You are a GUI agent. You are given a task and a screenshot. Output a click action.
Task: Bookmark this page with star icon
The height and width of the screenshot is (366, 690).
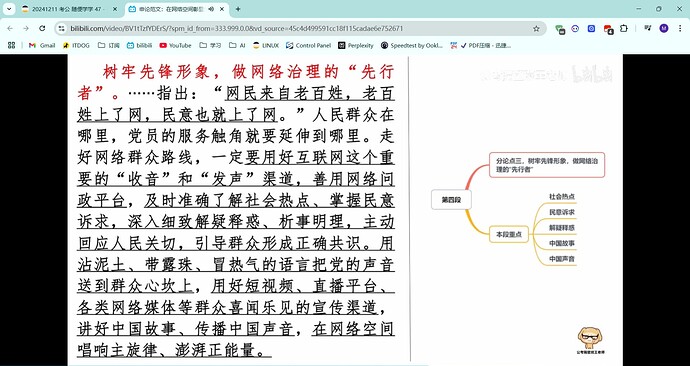536,29
